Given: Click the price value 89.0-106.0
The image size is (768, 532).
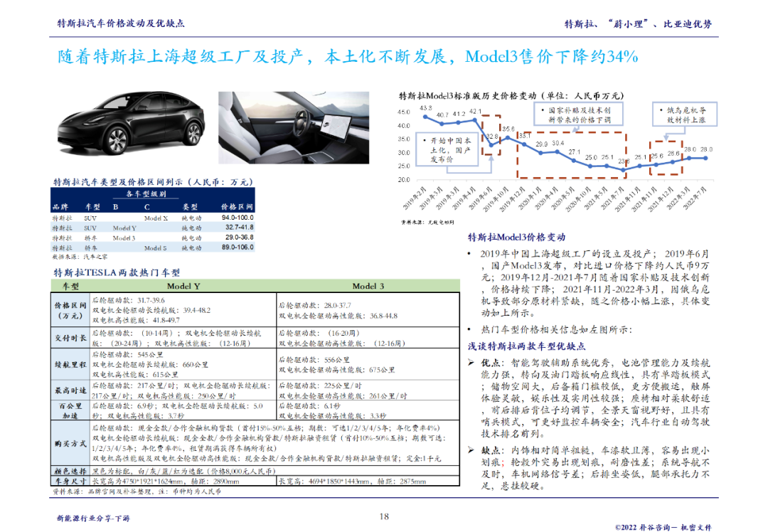Looking at the screenshot, I should (238, 248).
